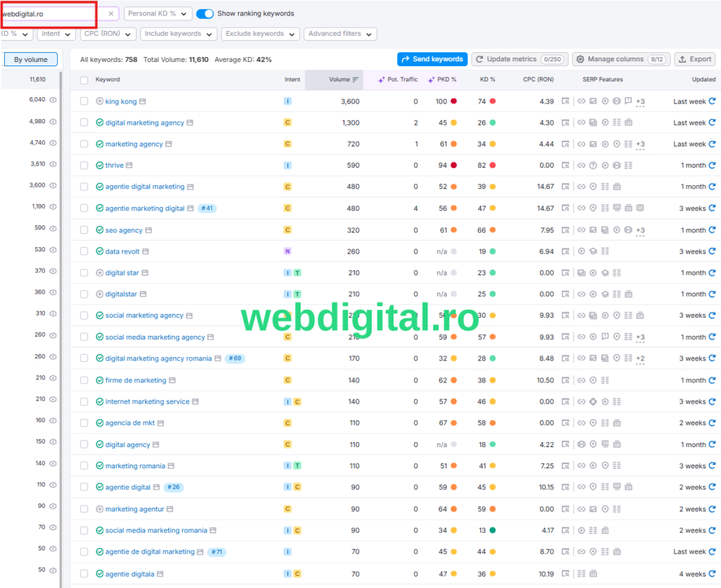Toggle Show ranking keywords switch

(x=205, y=13)
